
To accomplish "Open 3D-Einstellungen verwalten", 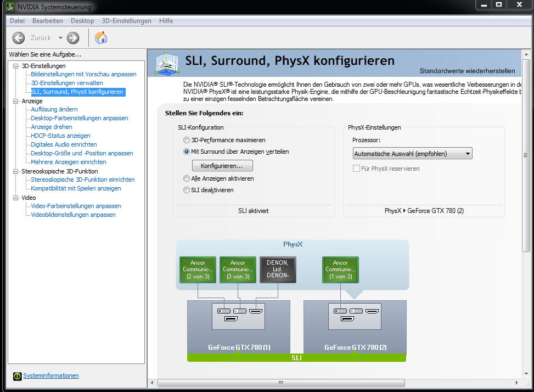I will click(x=67, y=83).
